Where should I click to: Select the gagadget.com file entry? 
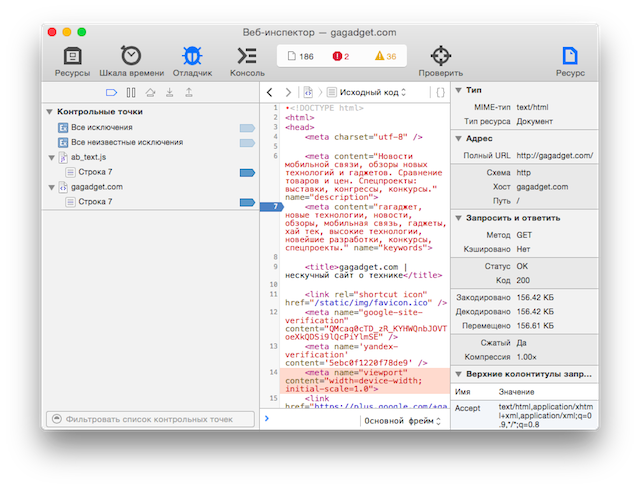[96, 187]
